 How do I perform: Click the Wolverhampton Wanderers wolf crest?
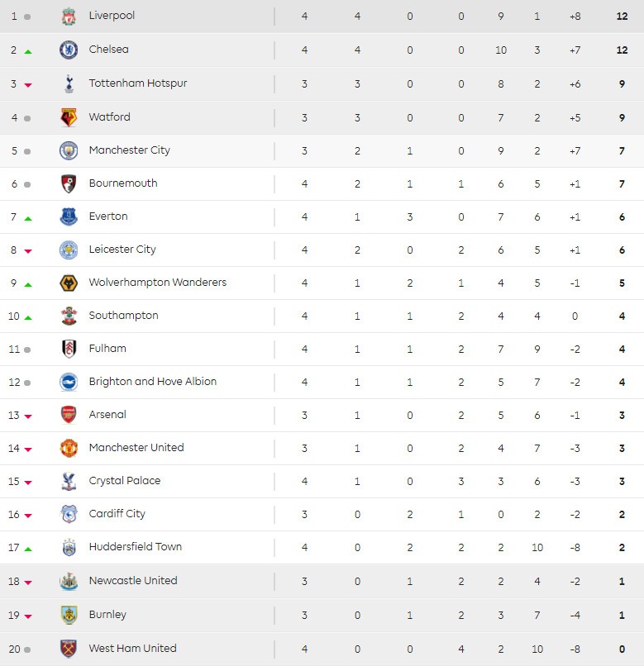tap(69, 283)
